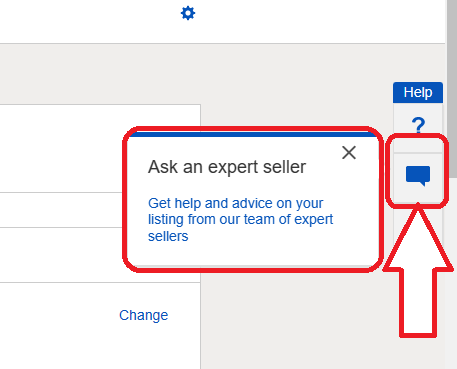Click the white panel containing Change
This screenshot has height=369, width=457.
(100, 326)
